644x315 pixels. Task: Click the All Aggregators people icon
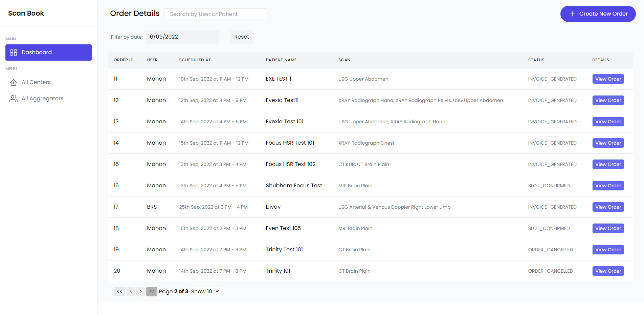pos(14,99)
